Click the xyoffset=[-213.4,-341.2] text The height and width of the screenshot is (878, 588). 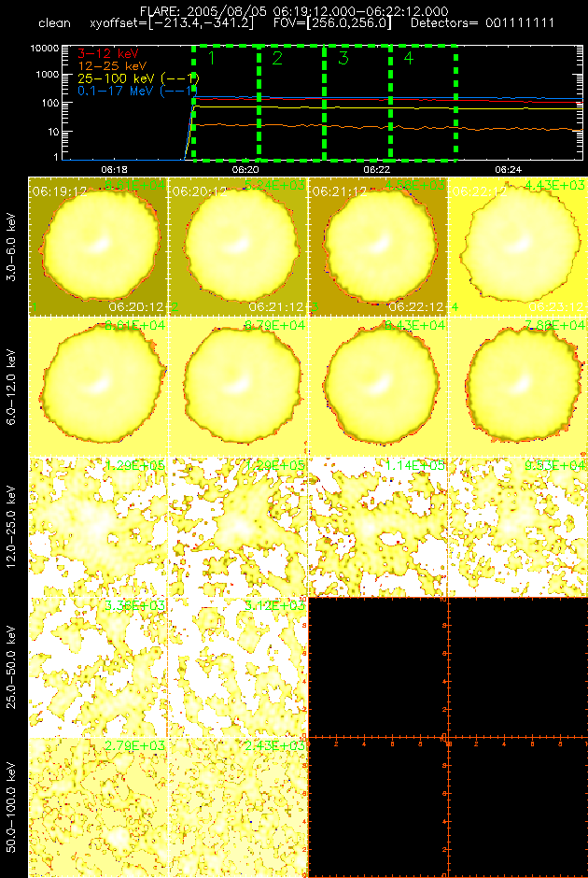point(172,23)
